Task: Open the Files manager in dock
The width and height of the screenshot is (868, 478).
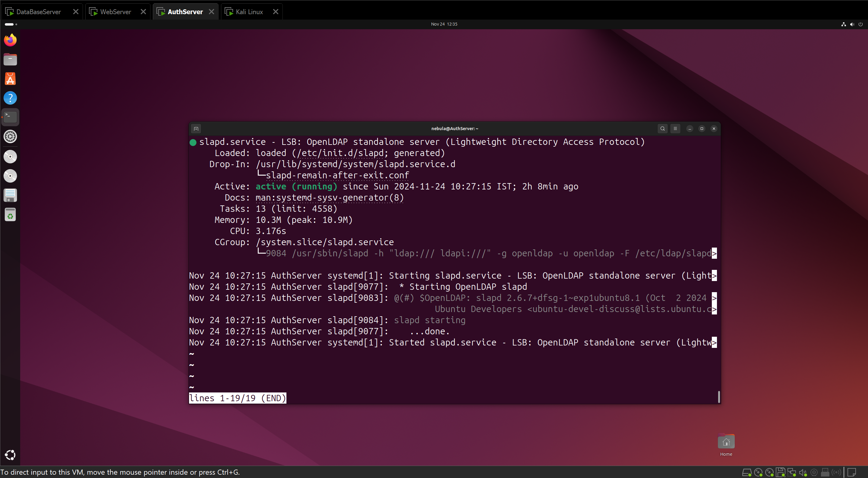Action: 10,60
